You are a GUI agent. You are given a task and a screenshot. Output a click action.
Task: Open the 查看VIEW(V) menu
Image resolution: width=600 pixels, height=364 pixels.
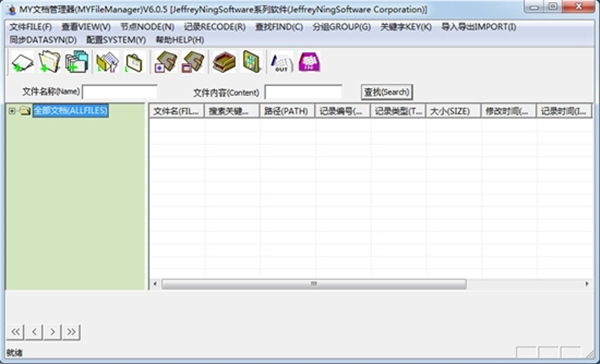coord(86,27)
